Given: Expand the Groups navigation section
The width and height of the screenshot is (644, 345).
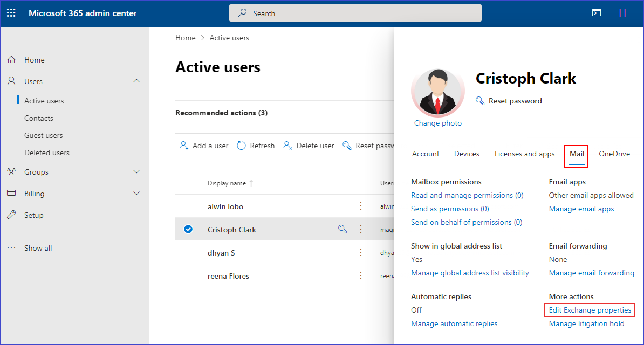Looking at the screenshot, I should tap(136, 172).
